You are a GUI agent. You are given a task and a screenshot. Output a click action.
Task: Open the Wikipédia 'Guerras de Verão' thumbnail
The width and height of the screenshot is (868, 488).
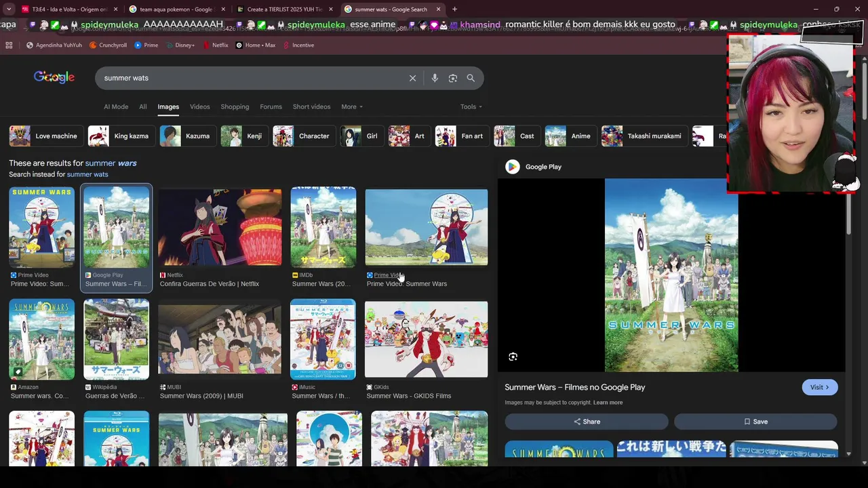[116, 339]
